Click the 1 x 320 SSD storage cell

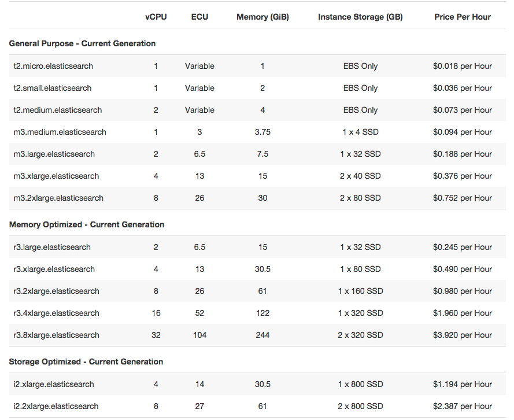[x=360, y=313]
